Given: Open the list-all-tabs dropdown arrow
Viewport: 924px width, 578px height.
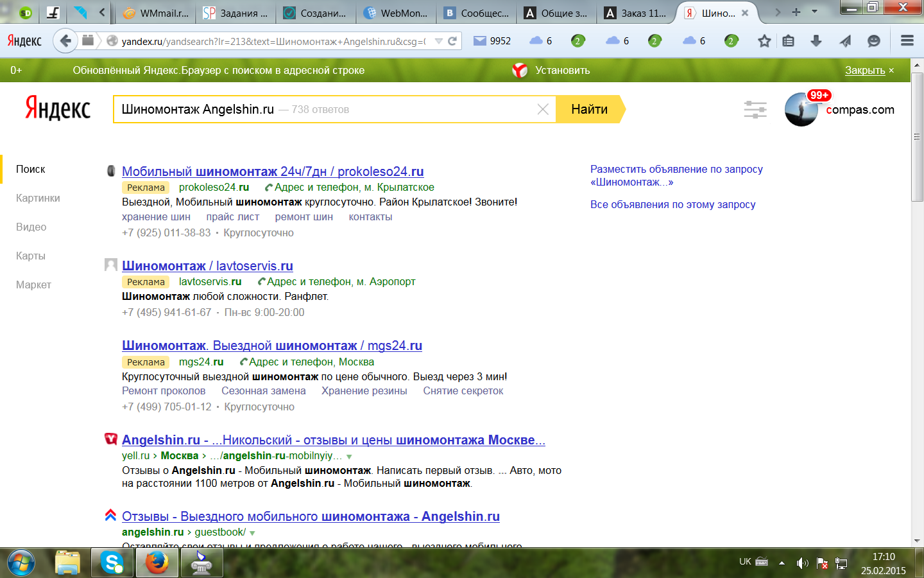Looking at the screenshot, I should pyautogui.click(x=814, y=12).
